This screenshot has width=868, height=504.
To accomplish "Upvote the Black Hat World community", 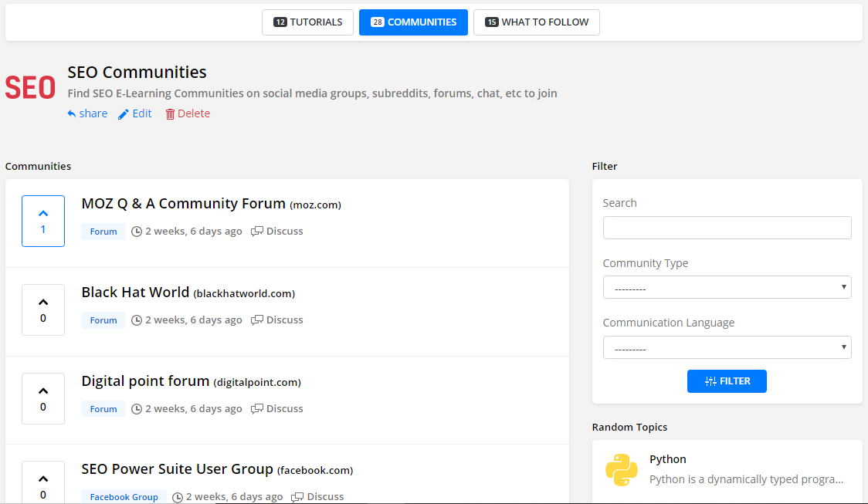I will (x=43, y=310).
